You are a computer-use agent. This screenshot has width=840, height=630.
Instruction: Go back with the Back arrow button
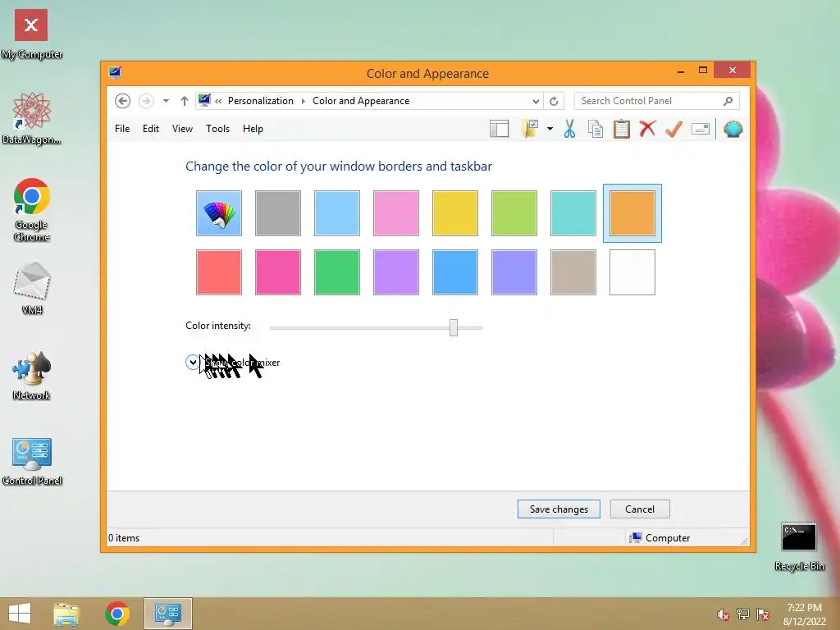click(123, 101)
